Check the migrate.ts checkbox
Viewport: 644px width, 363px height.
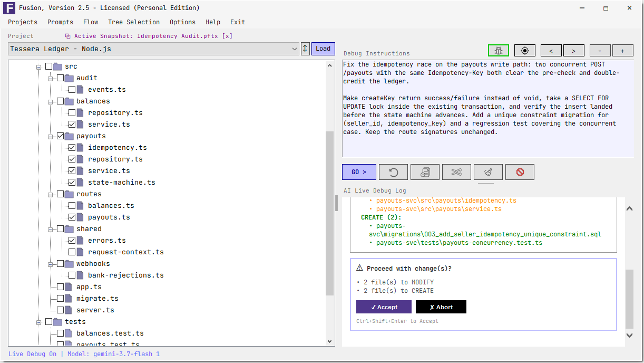click(x=61, y=299)
